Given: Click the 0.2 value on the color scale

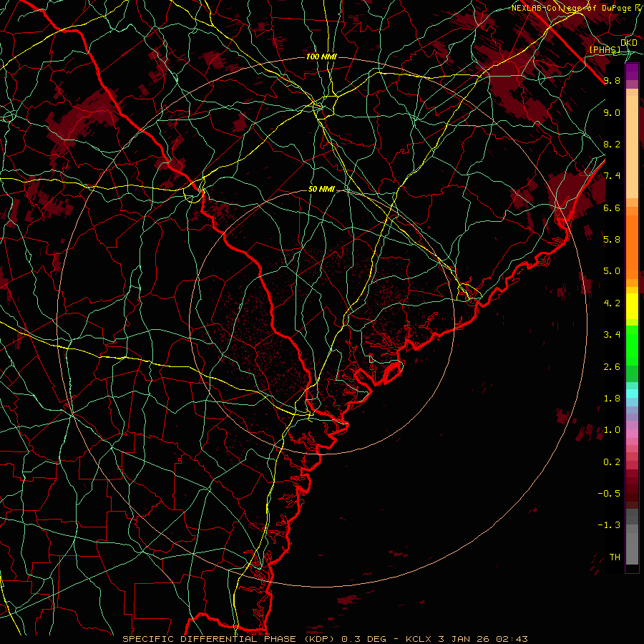Looking at the screenshot, I should pyautogui.click(x=612, y=462).
